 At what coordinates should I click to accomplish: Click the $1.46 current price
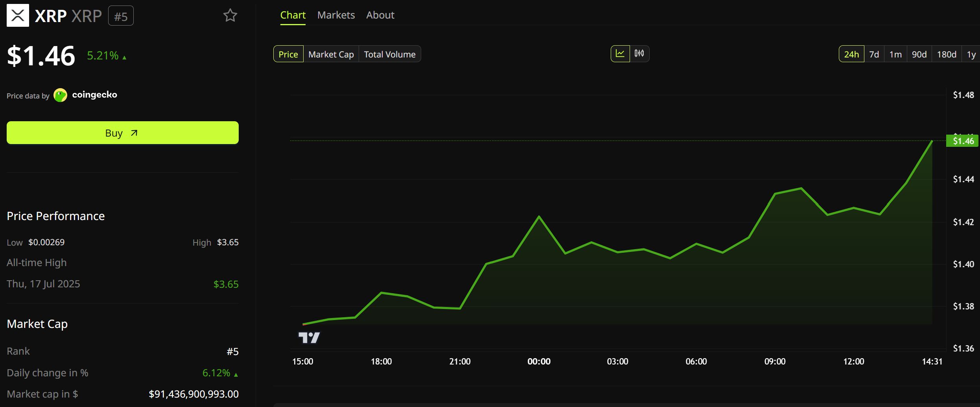(41, 56)
